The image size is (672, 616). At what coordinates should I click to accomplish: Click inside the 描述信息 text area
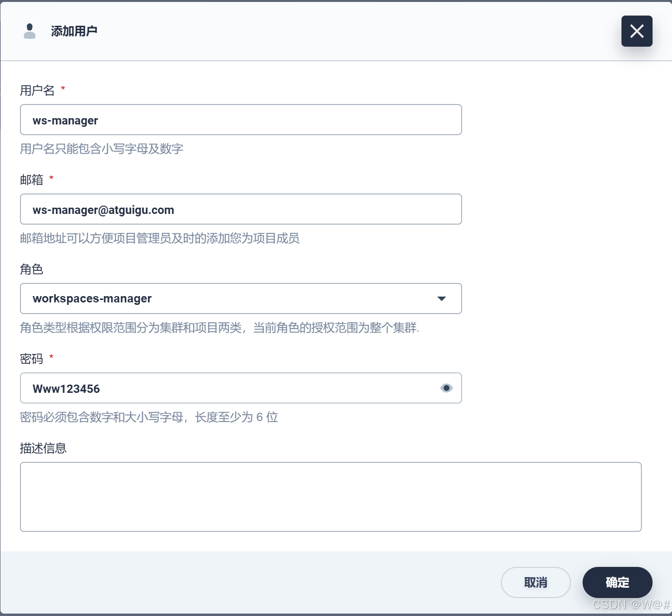[x=331, y=497]
